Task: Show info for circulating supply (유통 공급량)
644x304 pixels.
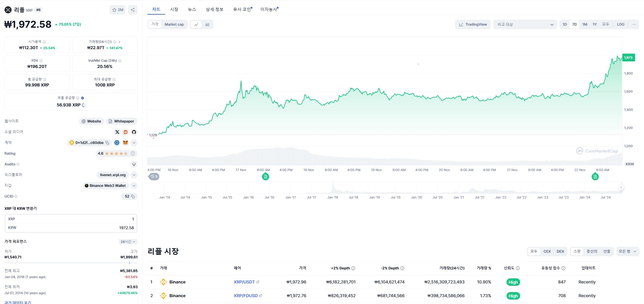Action: coord(78,98)
